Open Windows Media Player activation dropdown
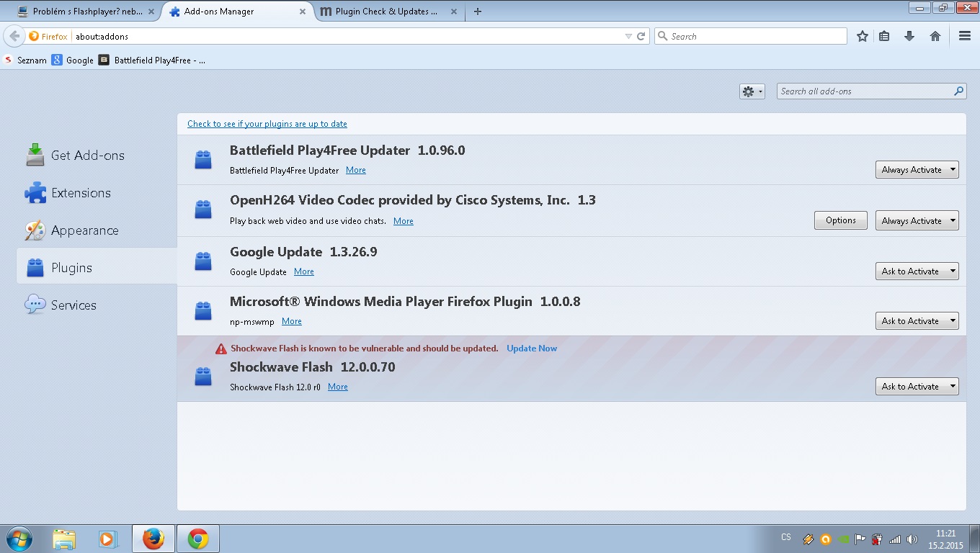This screenshot has height=553, width=980. point(917,321)
